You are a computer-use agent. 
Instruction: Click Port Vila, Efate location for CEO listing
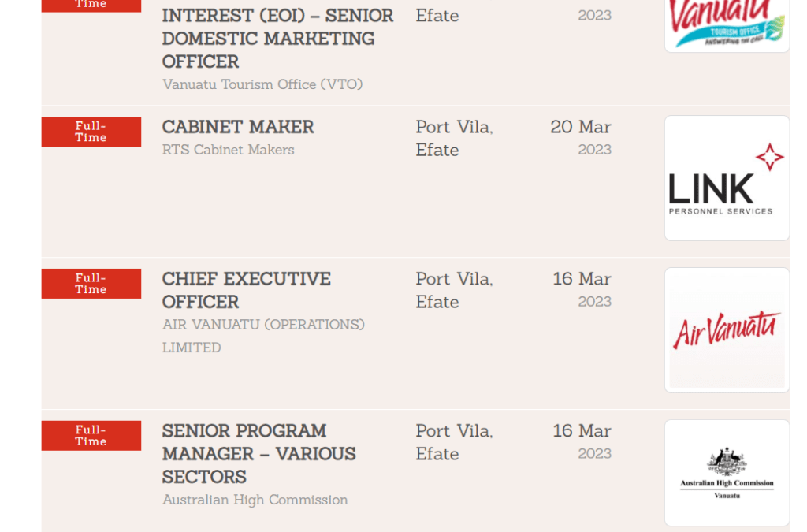tap(454, 290)
